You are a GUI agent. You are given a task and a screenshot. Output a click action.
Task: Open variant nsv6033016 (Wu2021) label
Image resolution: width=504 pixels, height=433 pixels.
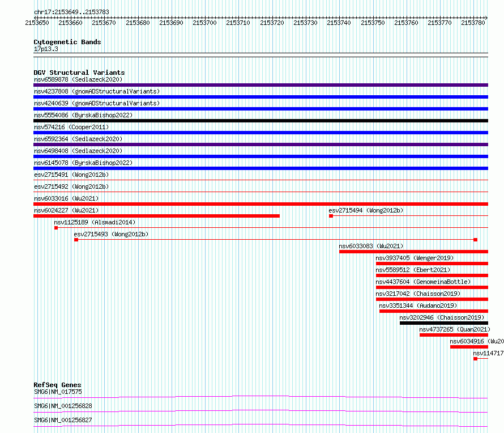(x=66, y=198)
